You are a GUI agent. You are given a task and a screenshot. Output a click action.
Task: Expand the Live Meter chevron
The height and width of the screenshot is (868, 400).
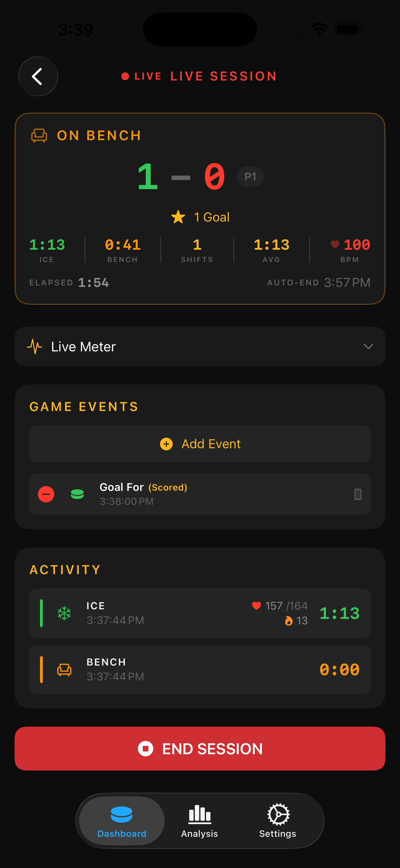tap(368, 347)
